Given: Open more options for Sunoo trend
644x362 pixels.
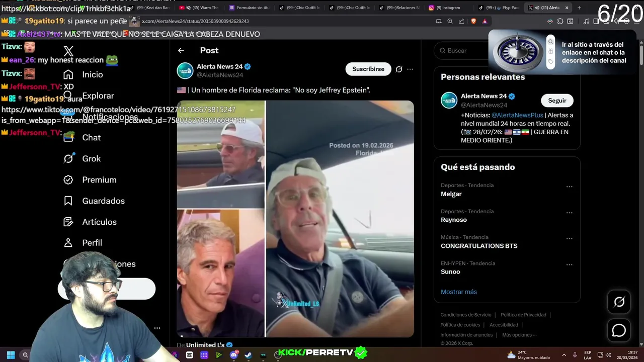Looking at the screenshot, I should [569, 265].
